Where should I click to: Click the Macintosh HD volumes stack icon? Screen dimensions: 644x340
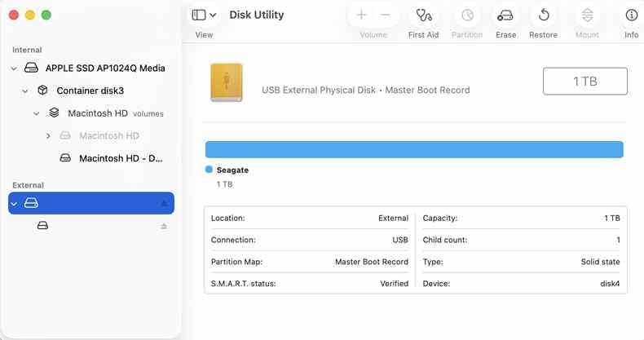click(x=54, y=113)
